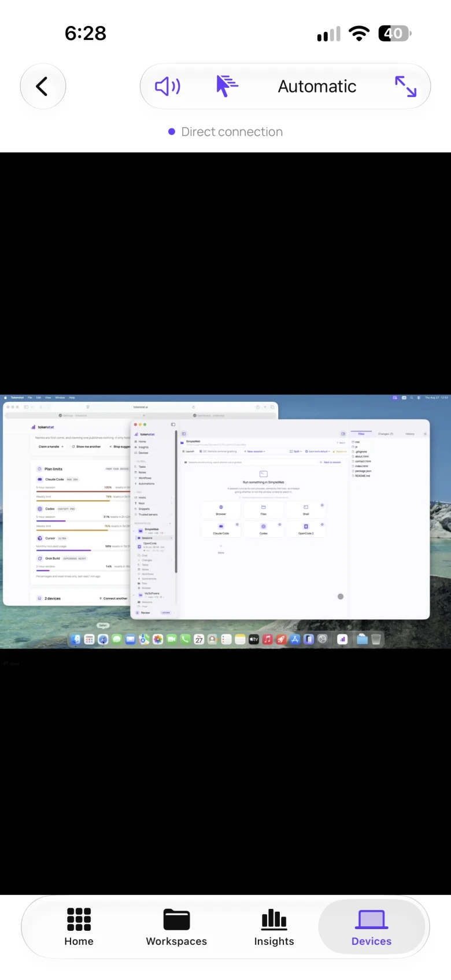Open Safari from the dock
Screen dimensions: 451x980
(x=103, y=639)
